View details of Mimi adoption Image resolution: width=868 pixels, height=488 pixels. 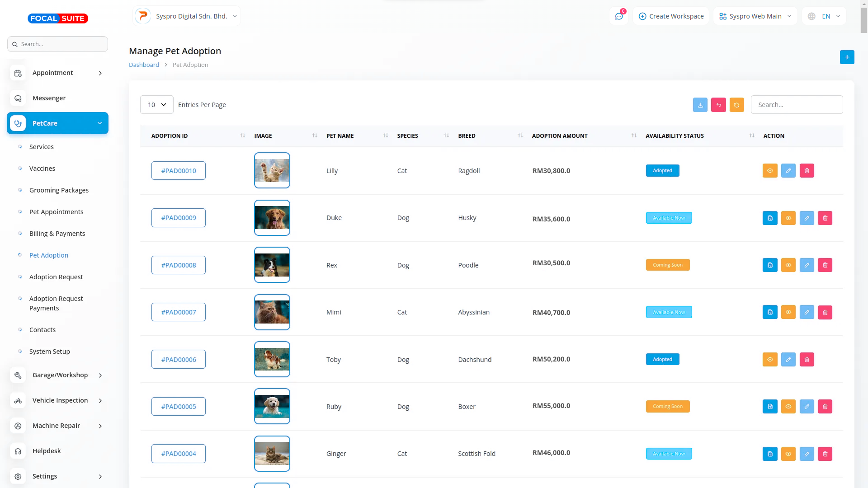coord(788,312)
